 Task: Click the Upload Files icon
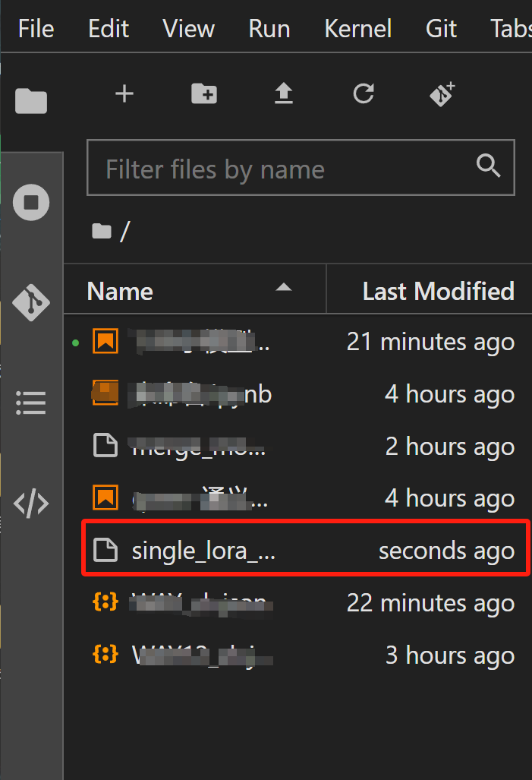point(283,93)
